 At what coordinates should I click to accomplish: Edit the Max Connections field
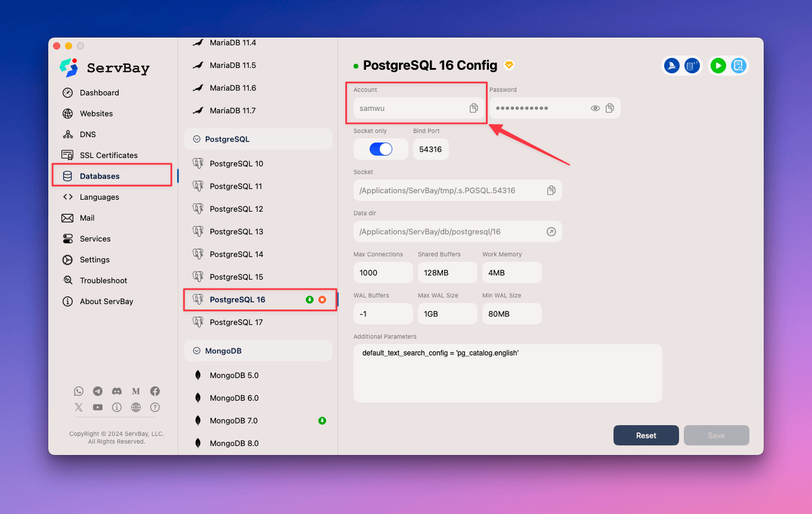[x=383, y=273]
